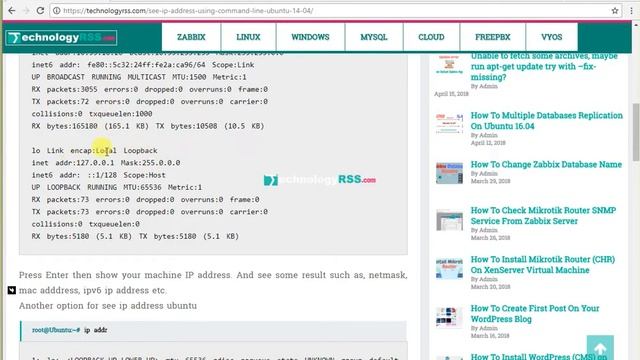This screenshot has height=360, width=640.
Task: Open 'How To Change Zabbix Database Name' link
Action: click(546, 164)
